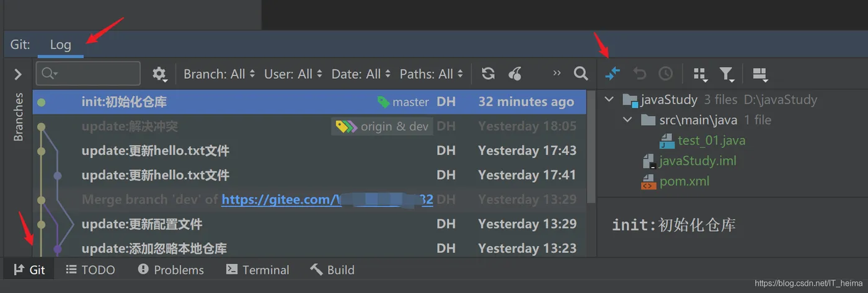Collapse the javaStudy tree node
Screen dimensions: 868x293
pyautogui.click(x=609, y=99)
